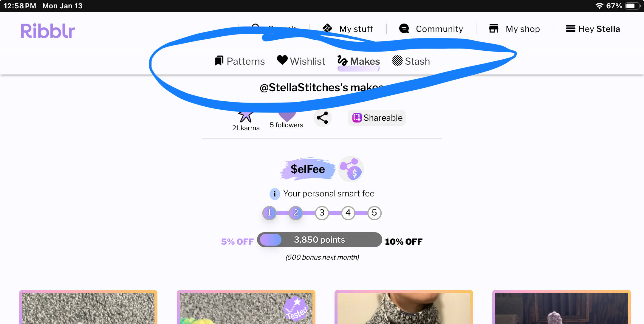Click the Ribblr logo
Image resolution: width=644 pixels, height=324 pixels.
click(48, 31)
